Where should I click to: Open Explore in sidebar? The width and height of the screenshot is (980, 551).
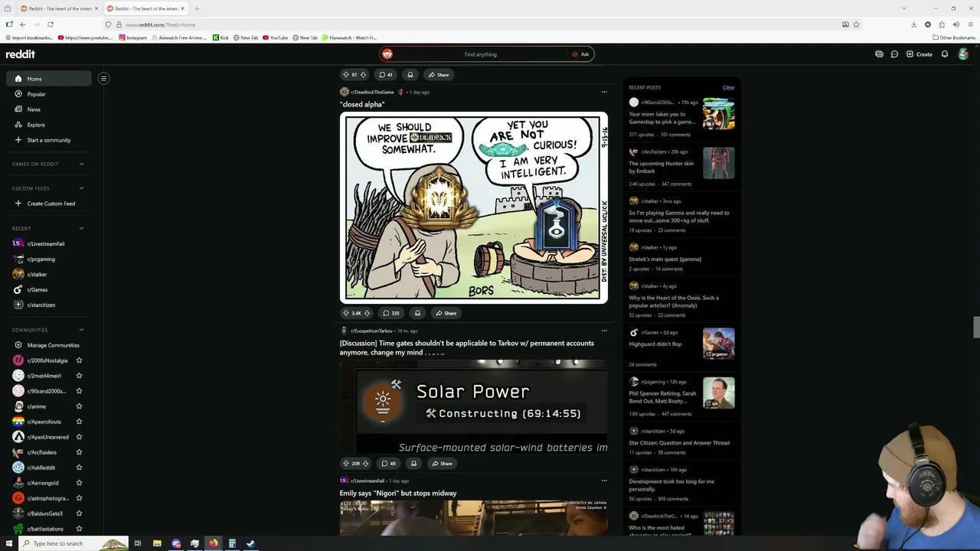pyautogui.click(x=49, y=125)
